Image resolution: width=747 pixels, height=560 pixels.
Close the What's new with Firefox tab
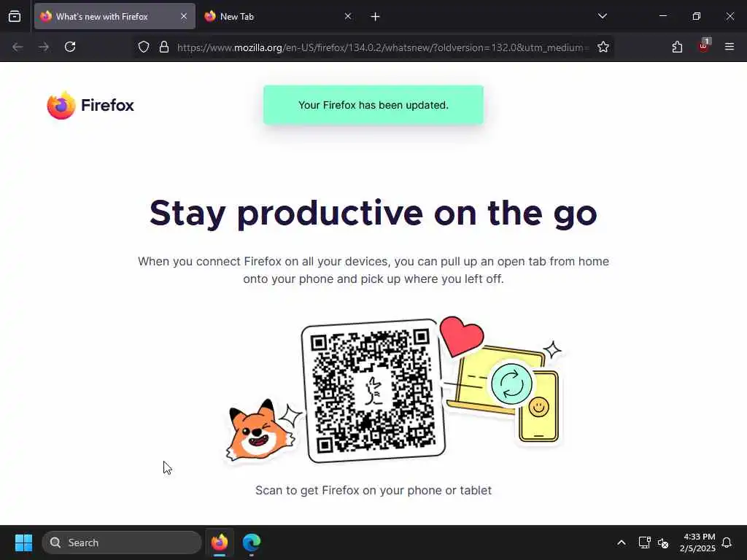(183, 16)
